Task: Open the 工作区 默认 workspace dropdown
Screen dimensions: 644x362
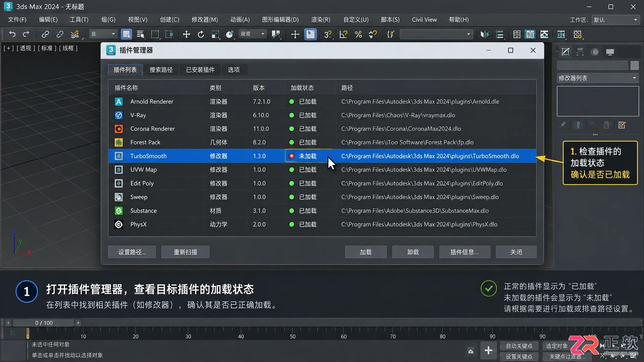Action: point(616,20)
